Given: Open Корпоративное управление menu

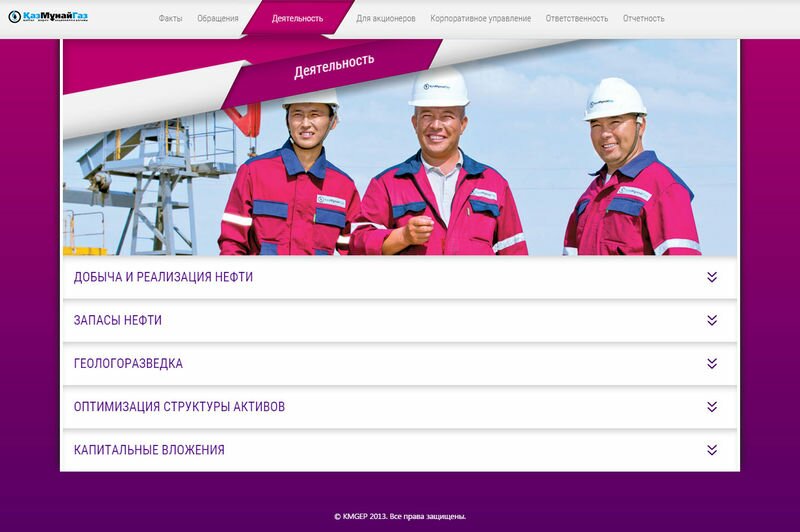Looking at the screenshot, I should [x=481, y=18].
